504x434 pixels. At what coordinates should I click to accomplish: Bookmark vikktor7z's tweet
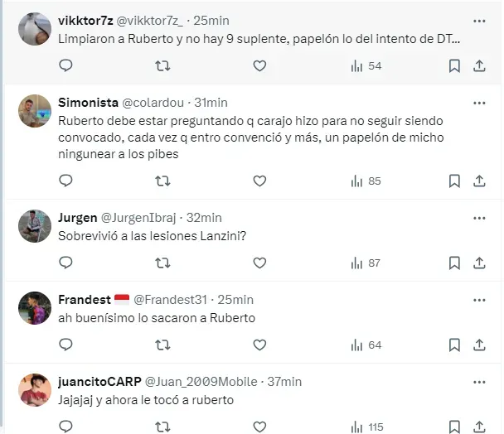click(454, 66)
